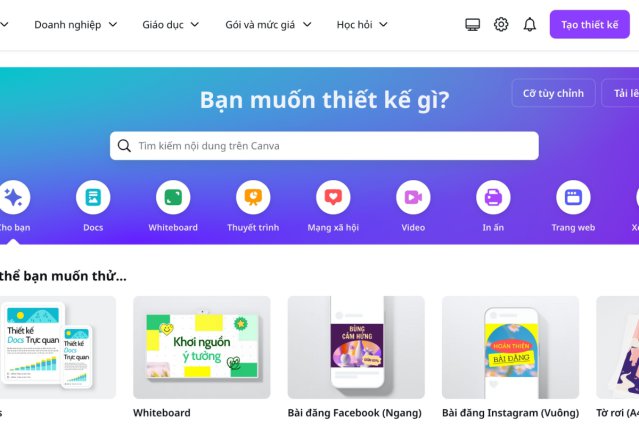This screenshot has height=426, width=639.
Task: Open the settings gear icon
Action: point(501,24)
